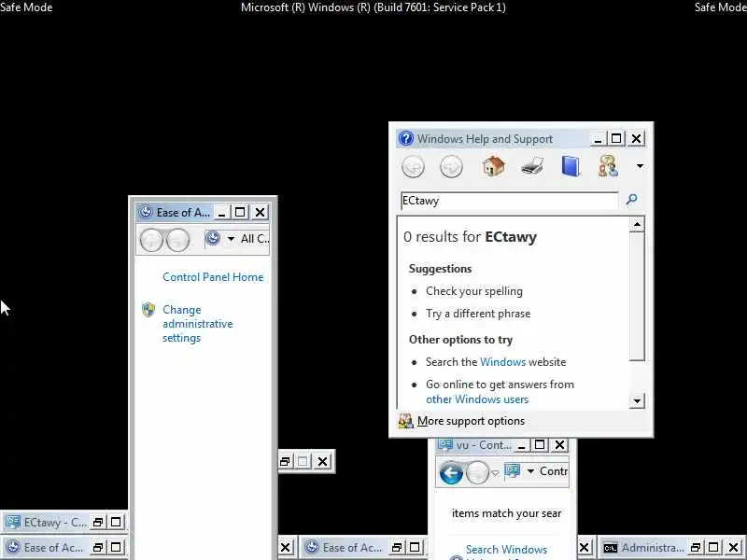This screenshot has height=560, width=747.
Task: Click Ease of Access address bar icon
Action: (x=213, y=238)
